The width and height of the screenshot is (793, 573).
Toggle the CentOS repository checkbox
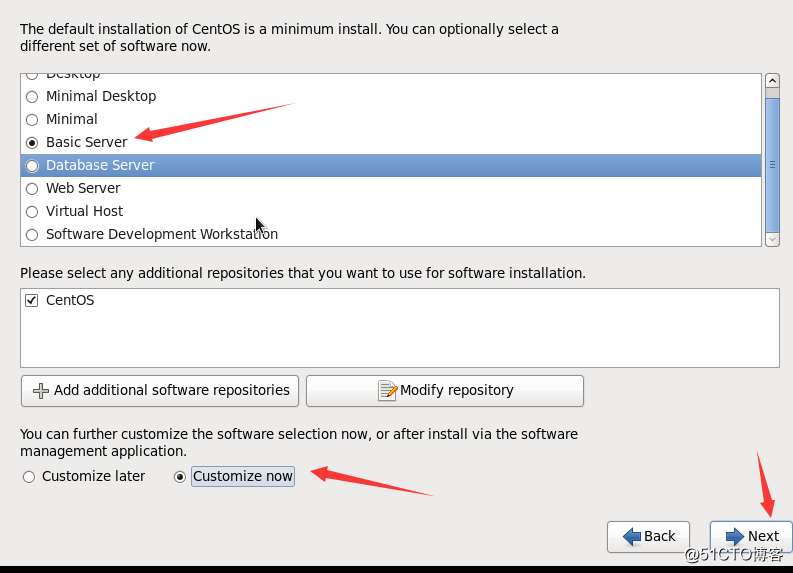(31, 300)
